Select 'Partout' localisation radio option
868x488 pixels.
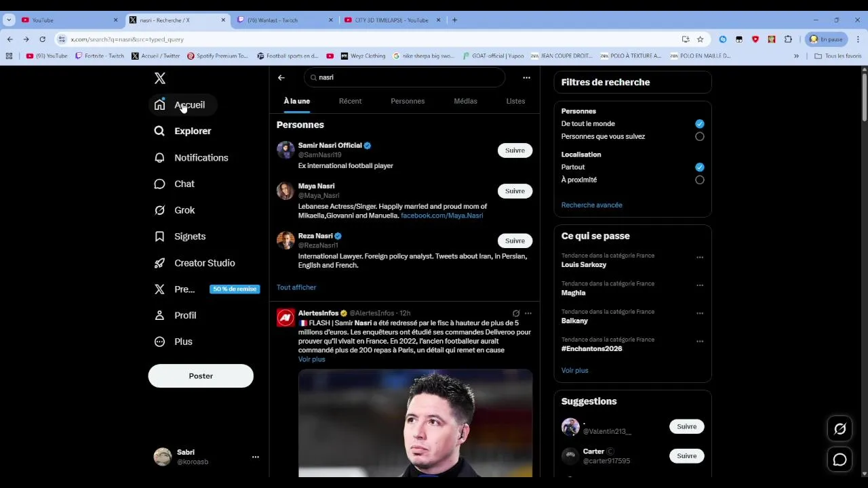click(700, 167)
